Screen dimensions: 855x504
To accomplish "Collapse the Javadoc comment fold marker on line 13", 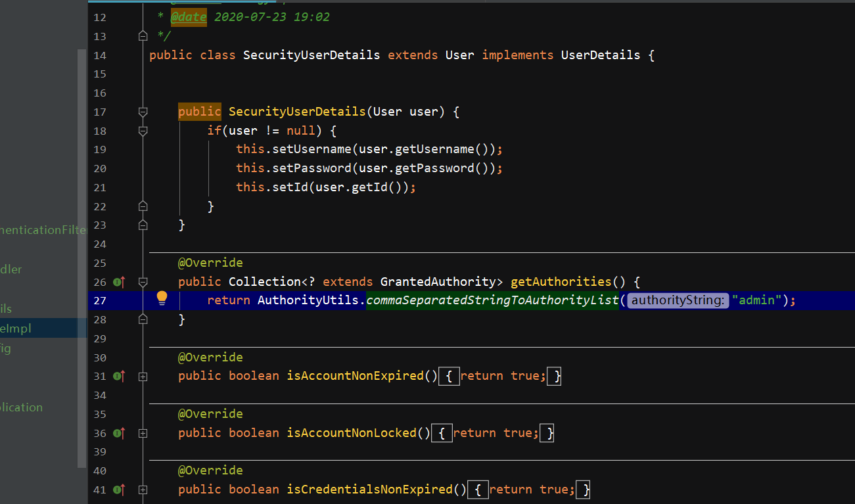I will [143, 35].
